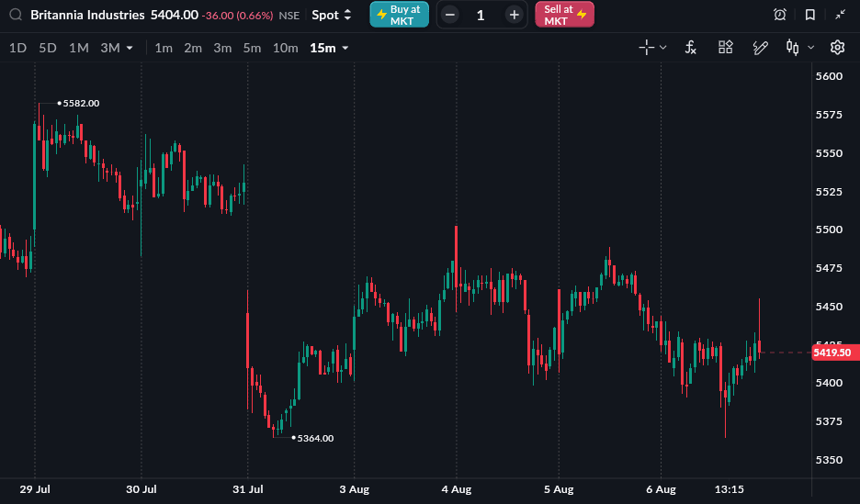Select the 1M range
Screen dimensions: 860x504
click(78, 49)
